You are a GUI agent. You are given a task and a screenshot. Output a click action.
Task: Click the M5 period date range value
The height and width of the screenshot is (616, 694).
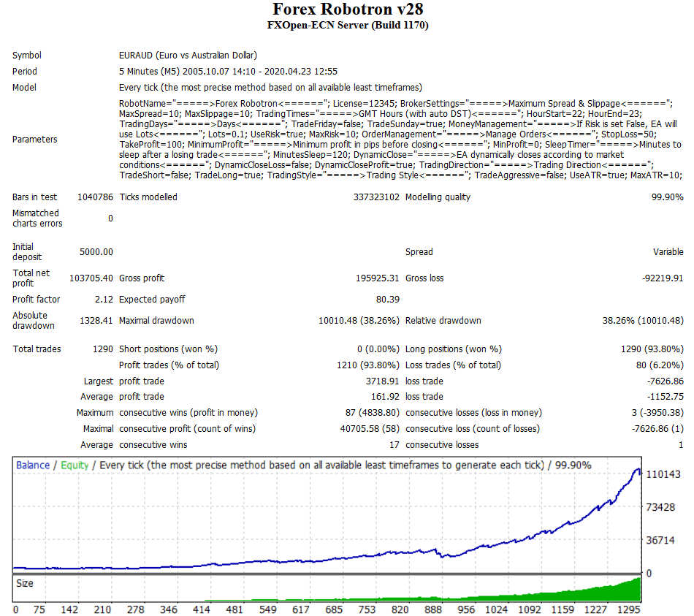pyautogui.click(x=228, y=72)
